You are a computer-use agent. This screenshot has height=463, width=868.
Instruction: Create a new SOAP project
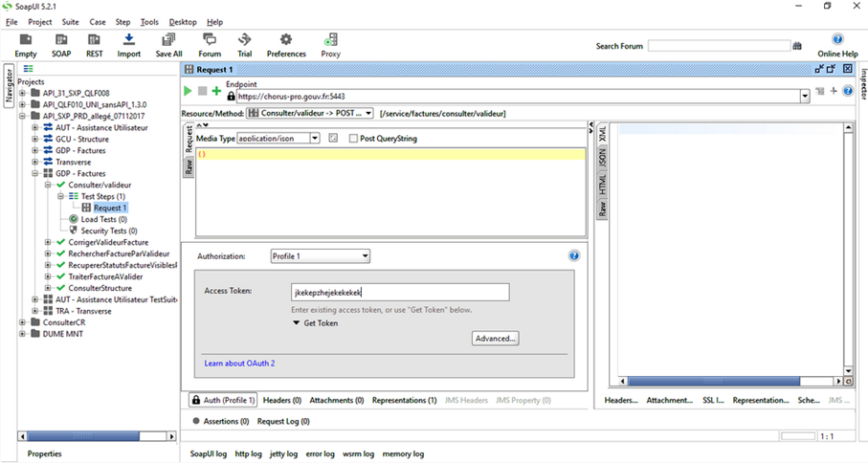pos(61,46)
